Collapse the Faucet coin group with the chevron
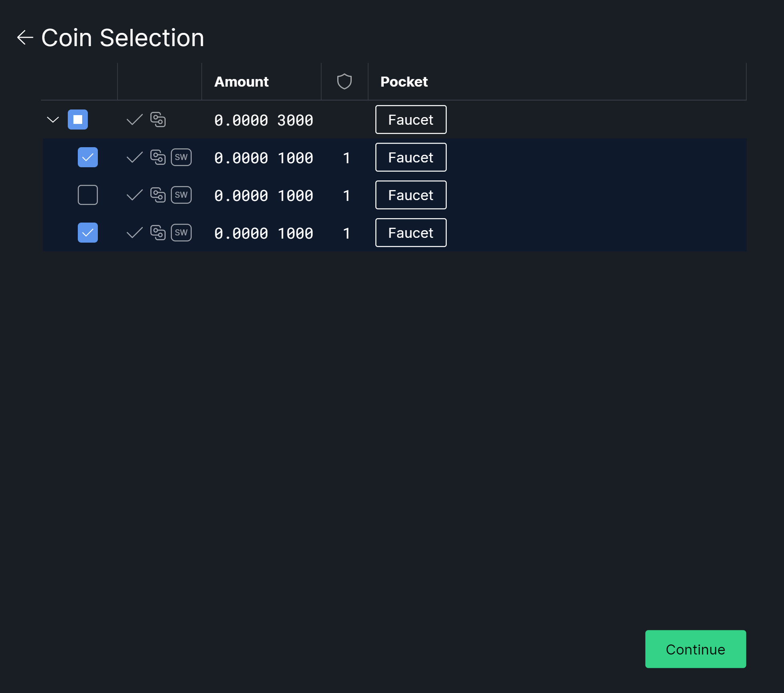Screen dimensions: 784x693 [53, 119]
